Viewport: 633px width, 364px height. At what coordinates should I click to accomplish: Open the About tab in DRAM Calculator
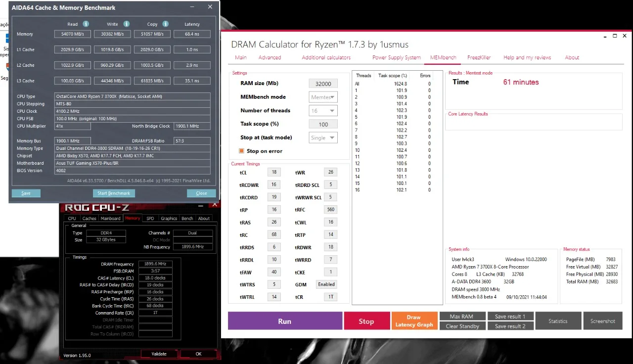572,57
